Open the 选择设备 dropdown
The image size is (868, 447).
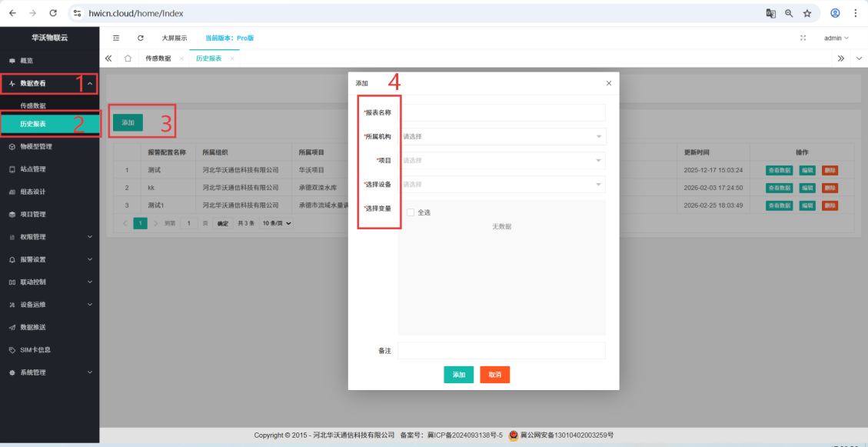[x=502, y=185]
